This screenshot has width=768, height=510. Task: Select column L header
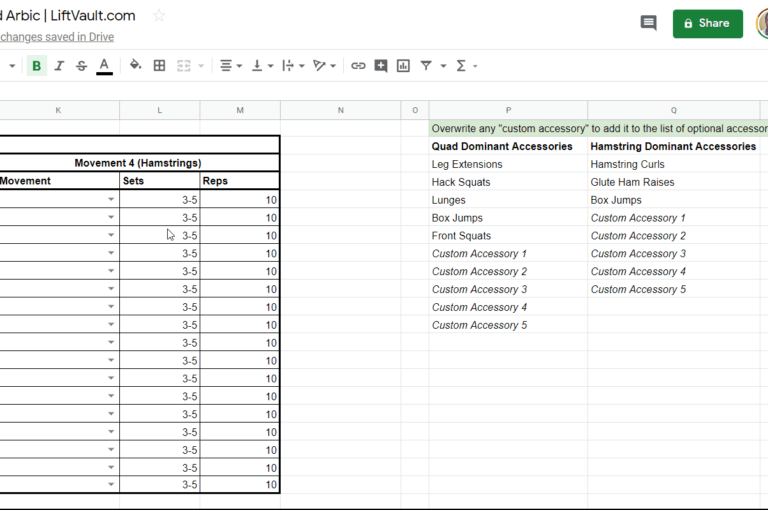click(160, 110)
